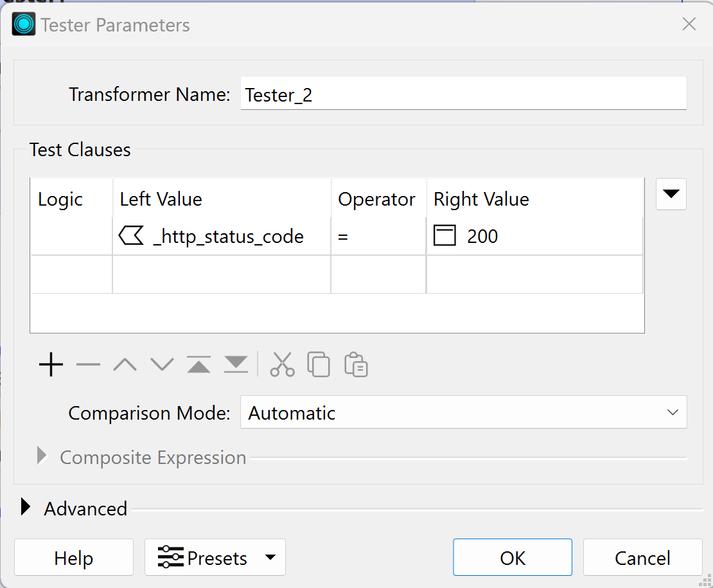
Task: Open Help for the Tester
Action: [x=73, y=557]
